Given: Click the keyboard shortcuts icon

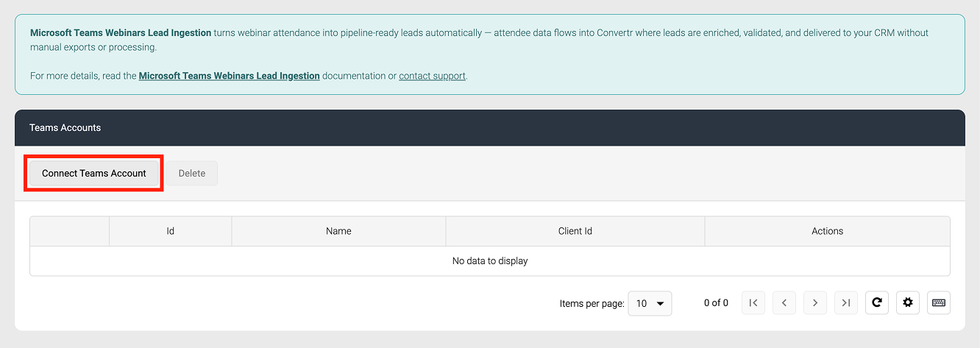Looking at the screenshot, I should pos(939,303).
